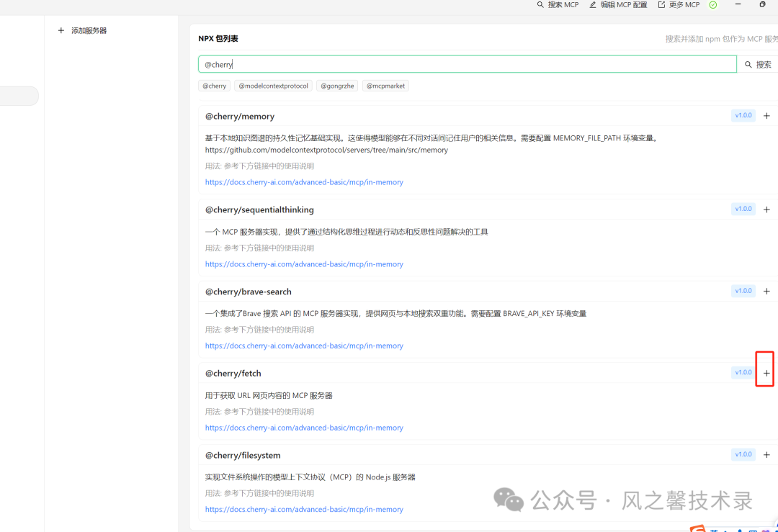Click 用于获取 URL 网页内容的 MCP 服务器 description
Viewport: 778px width, 532px height.
coord(269,396)
